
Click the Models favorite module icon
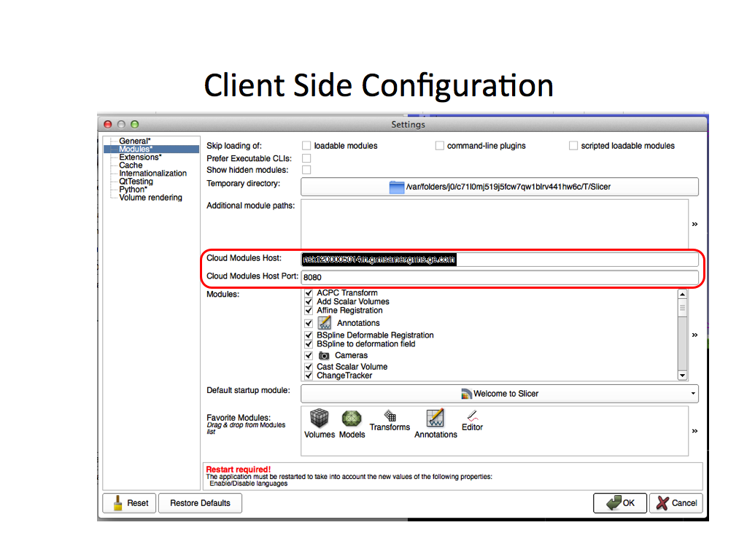[352, 419]
